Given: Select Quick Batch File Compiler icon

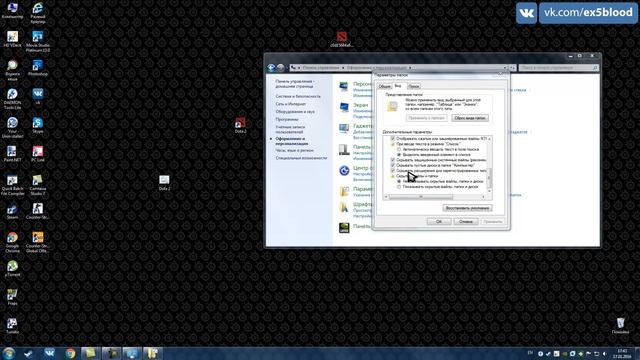Looking at the screenshot, I should point(12,185).
